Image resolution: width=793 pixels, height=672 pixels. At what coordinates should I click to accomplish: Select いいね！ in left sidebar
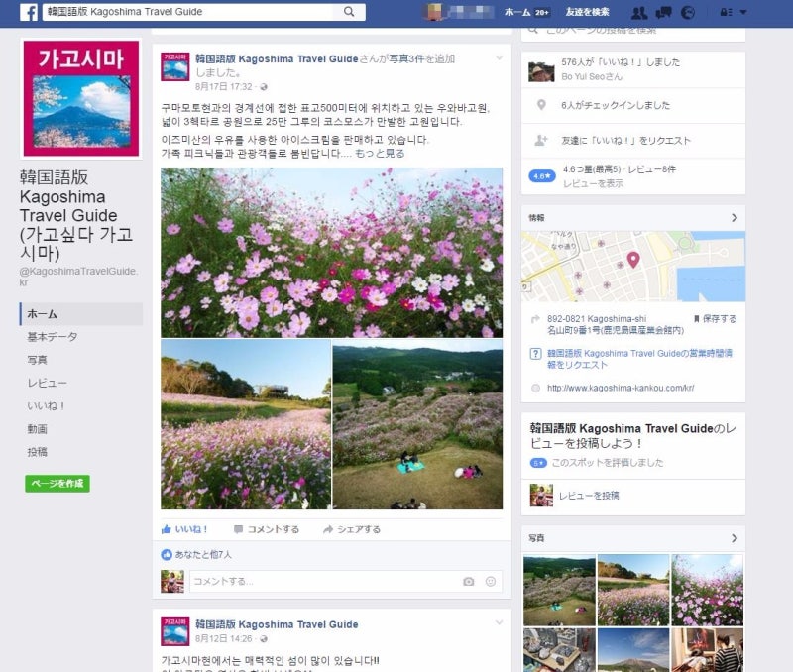tap(46, 406)
